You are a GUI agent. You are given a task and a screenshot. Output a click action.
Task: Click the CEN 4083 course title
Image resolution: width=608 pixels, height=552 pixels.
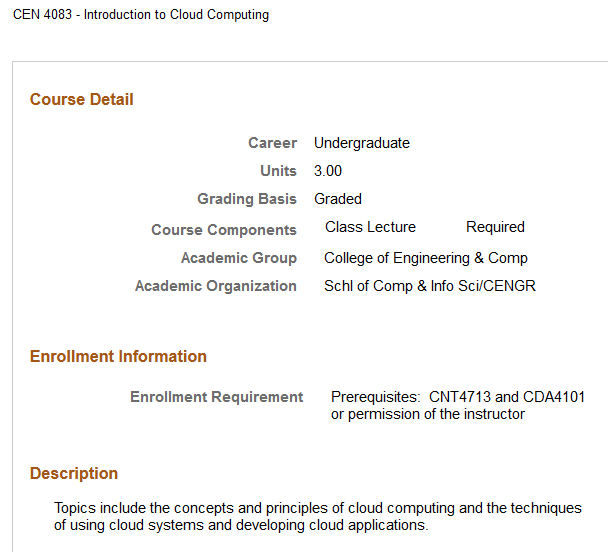point(141,15)
